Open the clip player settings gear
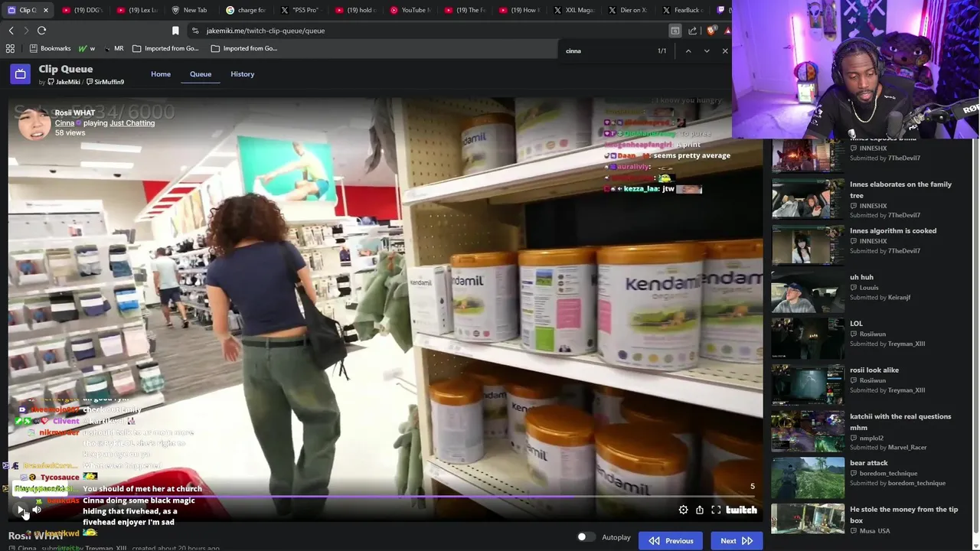 pos(683,510)
